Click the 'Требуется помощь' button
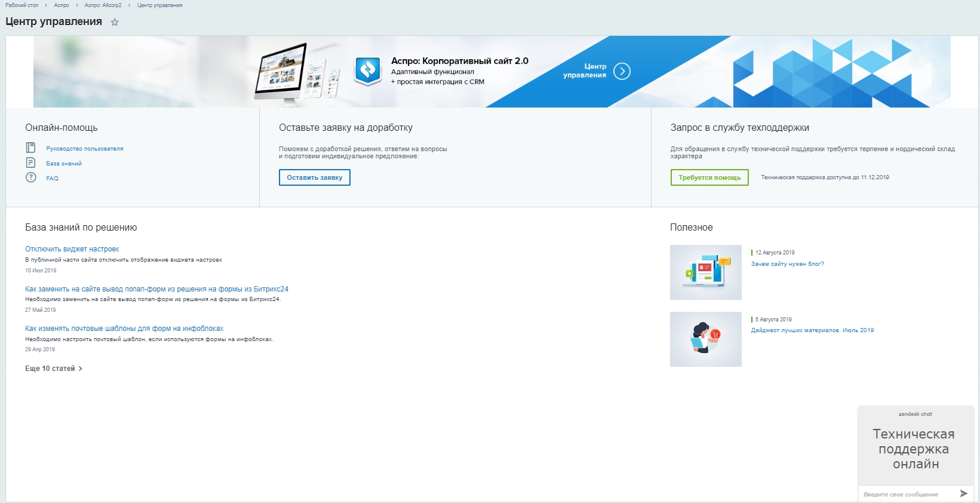This screenshot has width=980, height=503. pos(709,177)
